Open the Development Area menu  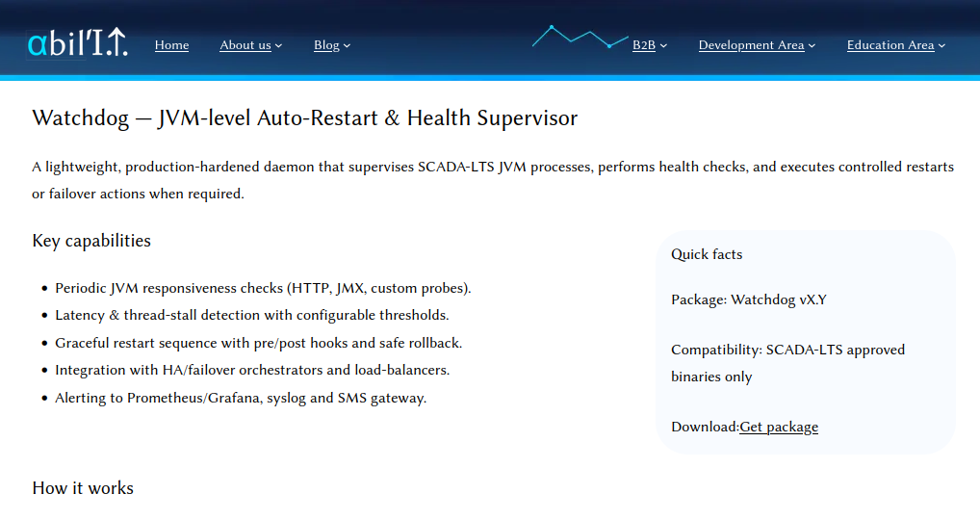[x=751, y=45]
